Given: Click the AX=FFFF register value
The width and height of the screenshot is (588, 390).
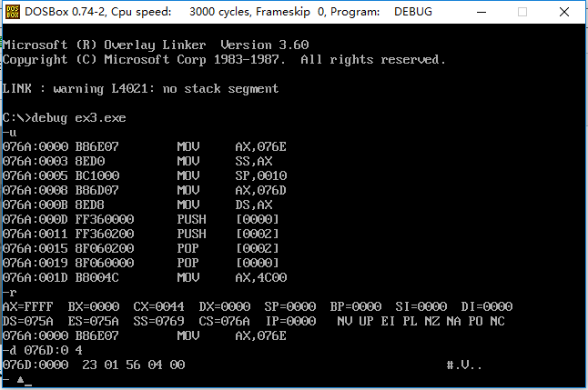Looking at the screenshot, I should [27, 306].
